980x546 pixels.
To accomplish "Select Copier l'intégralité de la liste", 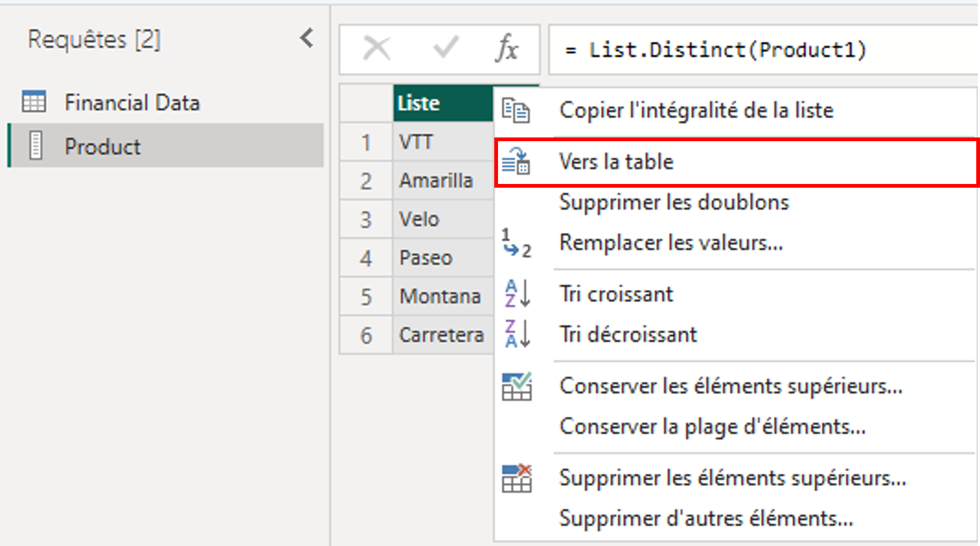I will 696,111.
